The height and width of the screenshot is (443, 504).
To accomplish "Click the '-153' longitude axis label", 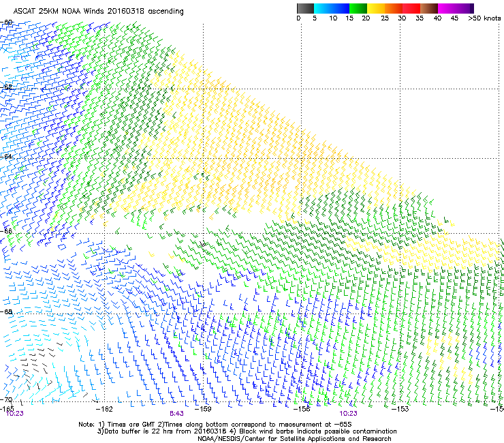I will (400, 409).
